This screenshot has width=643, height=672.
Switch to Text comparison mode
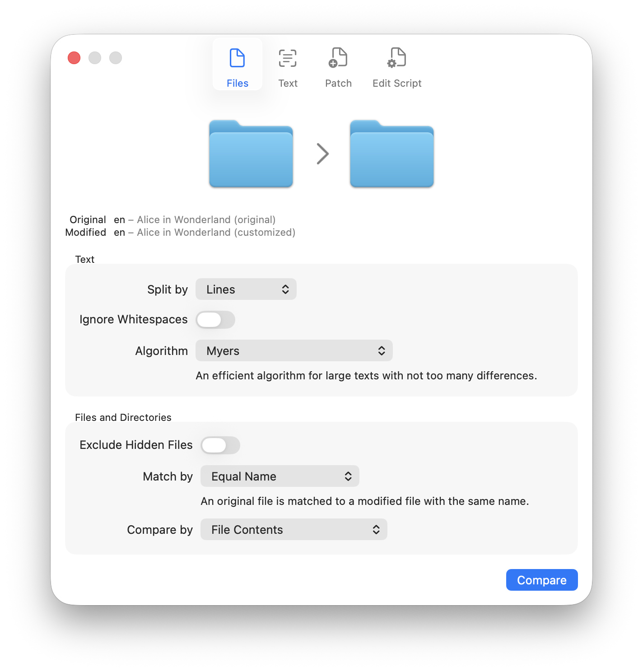coord(288,58)
